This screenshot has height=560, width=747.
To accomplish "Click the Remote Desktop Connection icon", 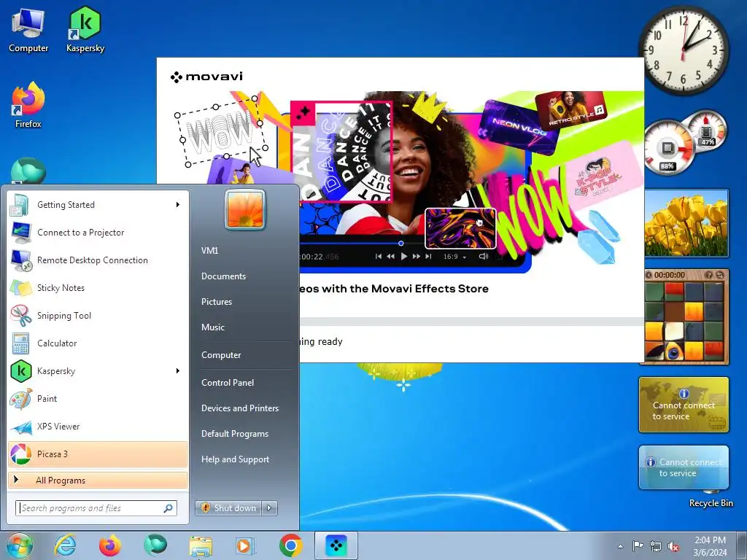I will [x=20, y=260].
